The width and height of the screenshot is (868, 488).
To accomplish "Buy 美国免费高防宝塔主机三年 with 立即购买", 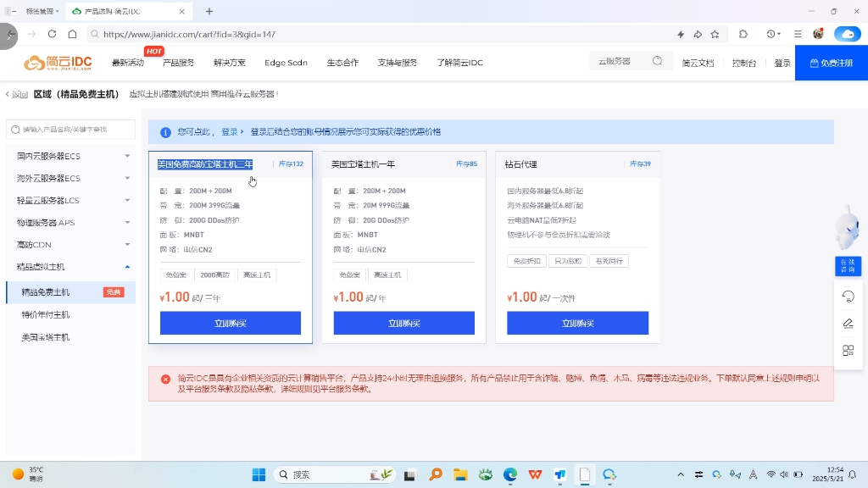I will [231, 323].
